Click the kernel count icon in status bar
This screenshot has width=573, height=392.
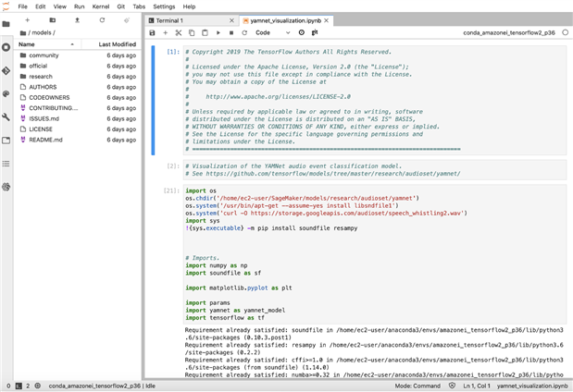coord(38,386)
